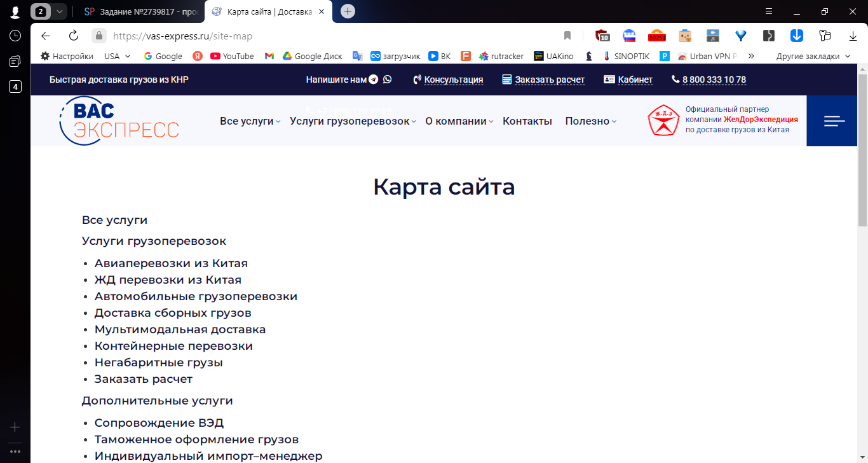Open Доставка сборных грузов link

[173, 312]
